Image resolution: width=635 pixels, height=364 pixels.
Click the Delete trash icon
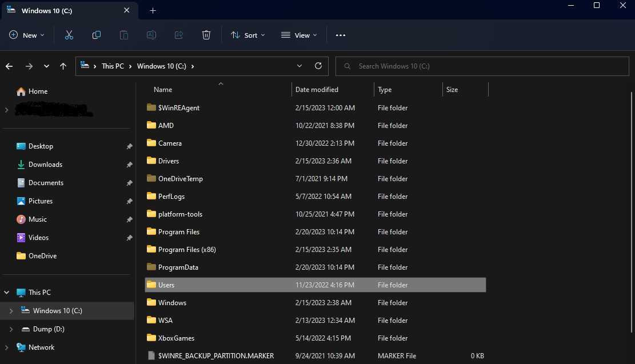(206, 35)
